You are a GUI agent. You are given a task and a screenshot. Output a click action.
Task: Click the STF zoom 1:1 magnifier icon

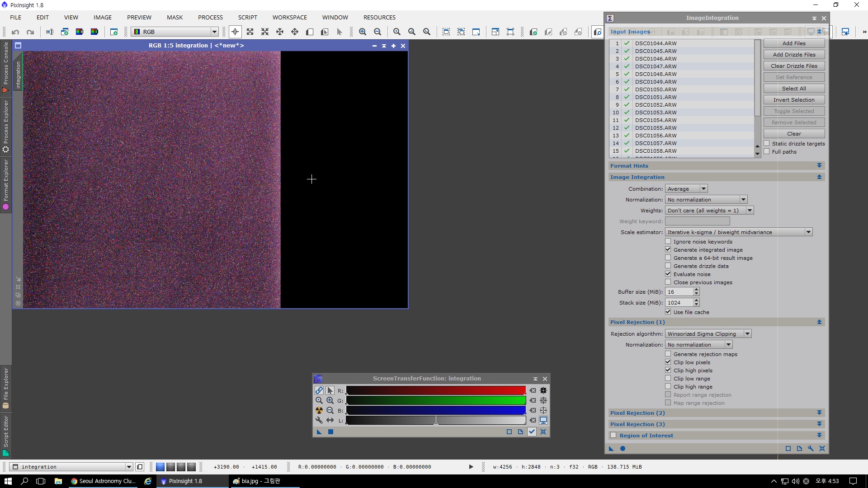(319, 400)
